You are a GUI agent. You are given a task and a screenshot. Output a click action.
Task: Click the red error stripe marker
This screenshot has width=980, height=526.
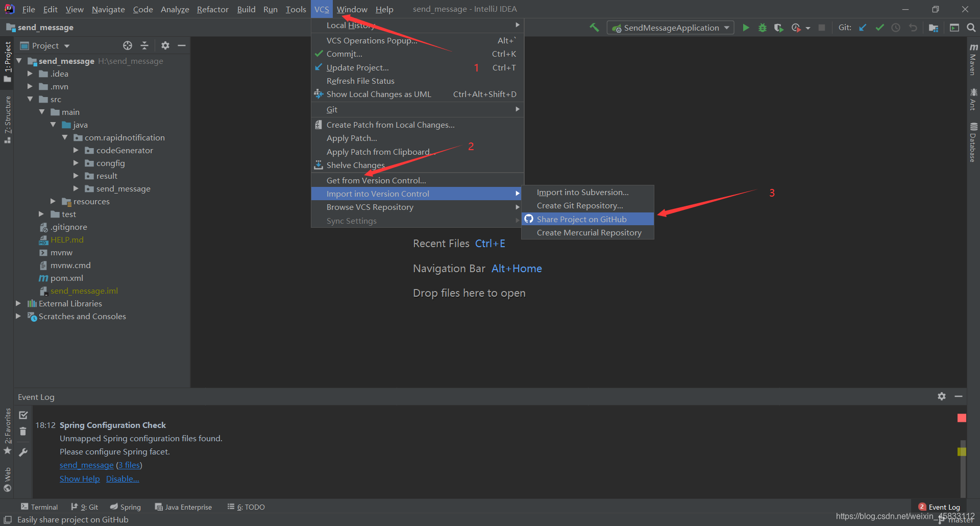tap(962, 418)
